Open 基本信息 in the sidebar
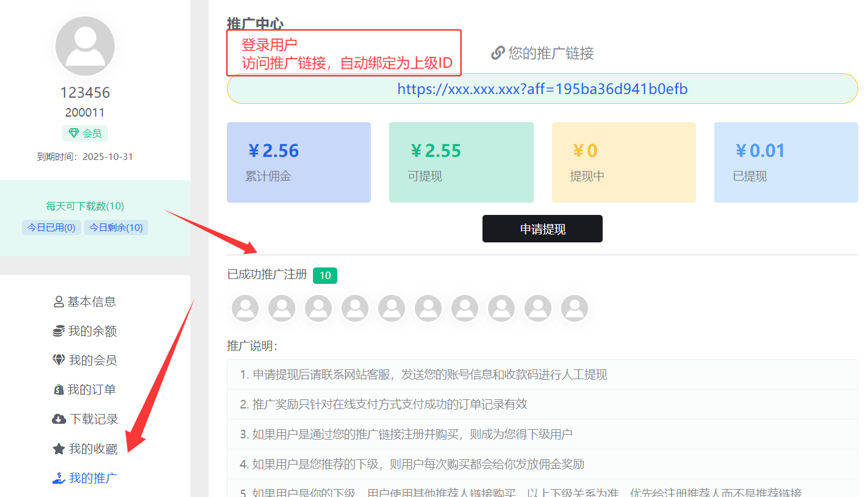Image resolution: width=868 pixels, height=497 pixels. [85, 302]
